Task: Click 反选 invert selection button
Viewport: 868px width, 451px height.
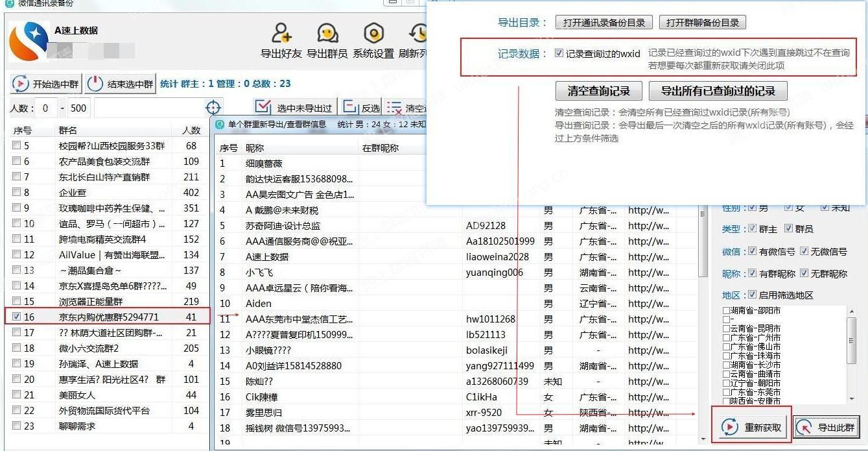Action: [x=361, y=108]
